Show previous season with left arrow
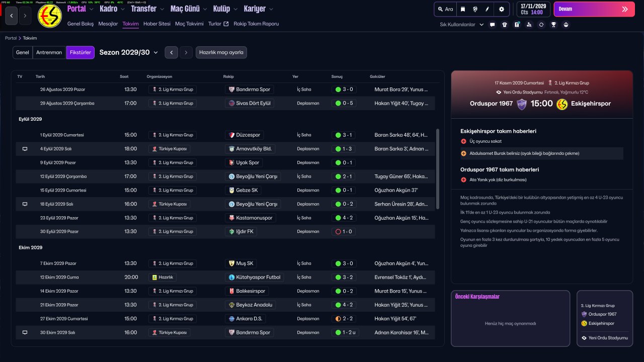 [x=172, y=52]
